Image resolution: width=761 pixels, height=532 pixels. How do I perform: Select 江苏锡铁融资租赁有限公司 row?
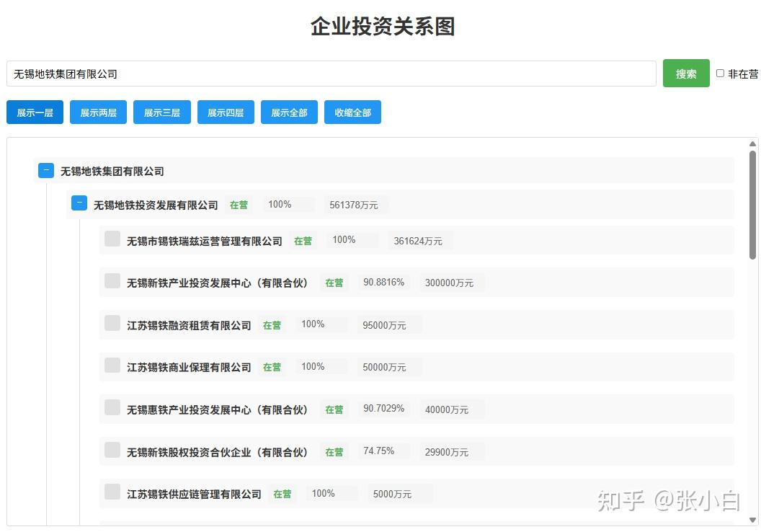coord(417,324)
